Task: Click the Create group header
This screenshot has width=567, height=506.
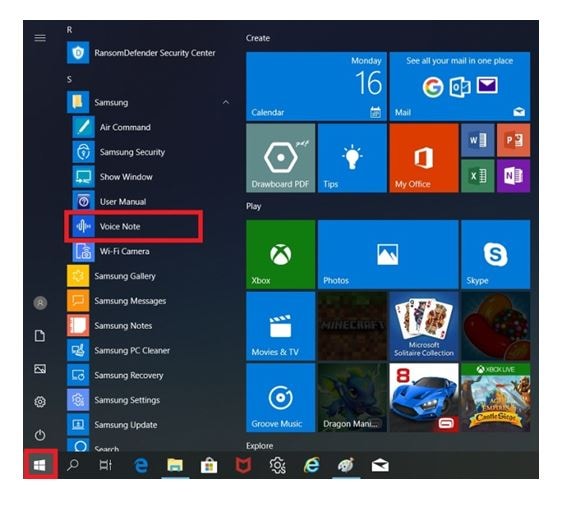Action: (x=258, y=38)
